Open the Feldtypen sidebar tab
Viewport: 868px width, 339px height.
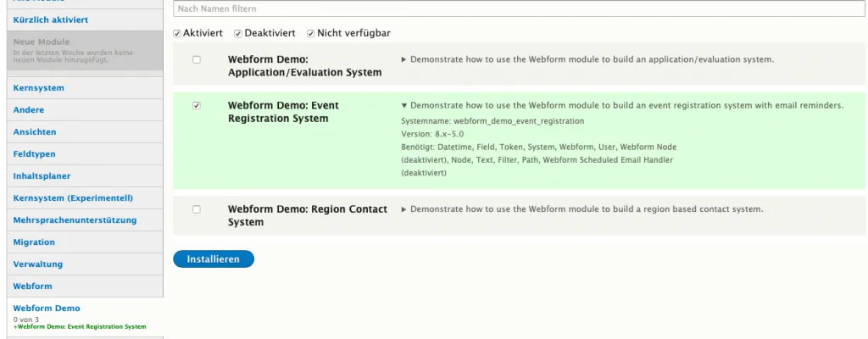point(85,154)
